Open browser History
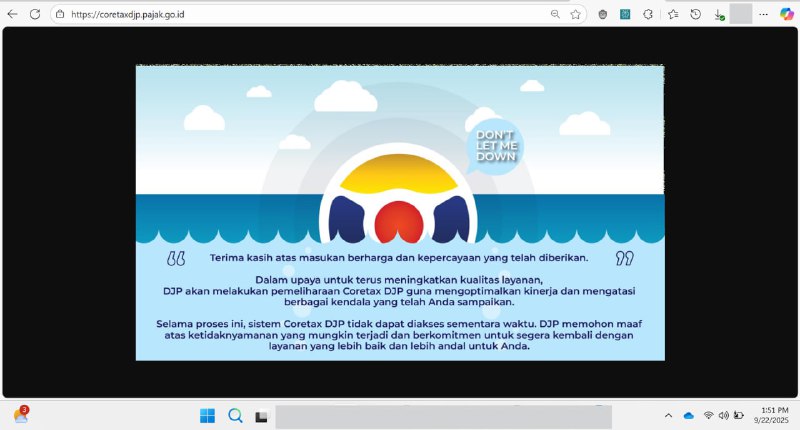800x430 pixels. click(x=695, y=14)
